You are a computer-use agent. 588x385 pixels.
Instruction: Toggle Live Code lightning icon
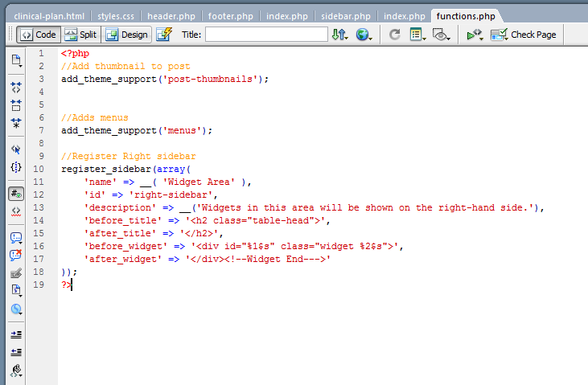pos(164,35)
